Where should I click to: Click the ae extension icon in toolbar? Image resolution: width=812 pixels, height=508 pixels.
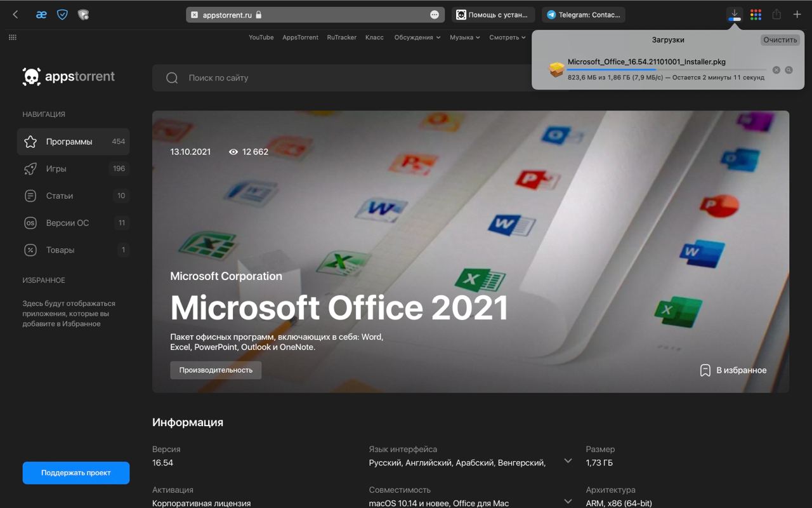[x=41, y=15]
